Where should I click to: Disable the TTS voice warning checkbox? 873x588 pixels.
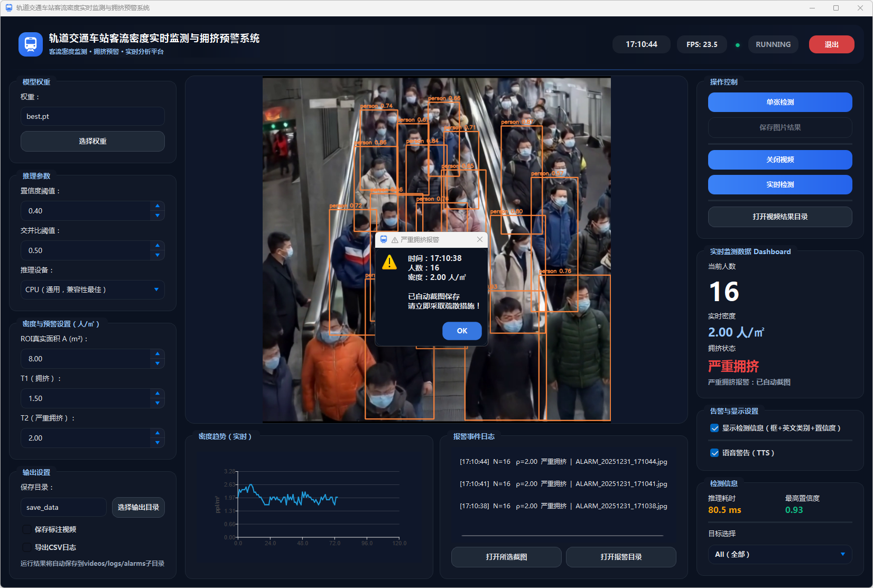714,453
